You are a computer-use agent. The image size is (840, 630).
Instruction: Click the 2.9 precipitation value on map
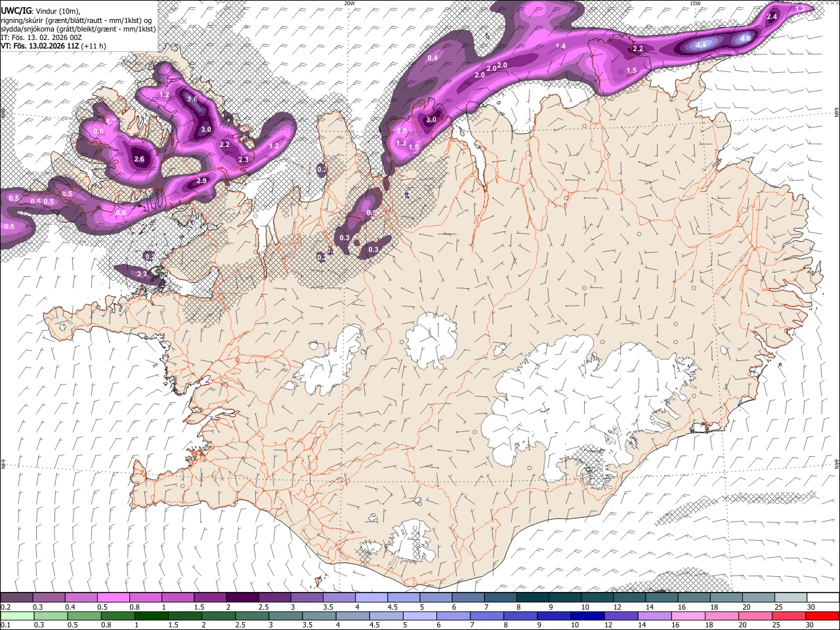201,180
